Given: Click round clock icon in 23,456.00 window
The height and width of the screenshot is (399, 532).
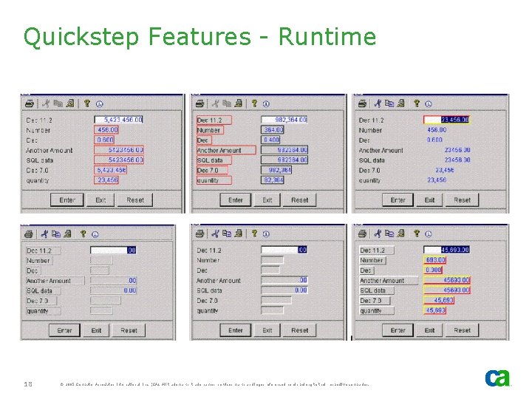Looking at the screenshot, I should coord(429,104).
